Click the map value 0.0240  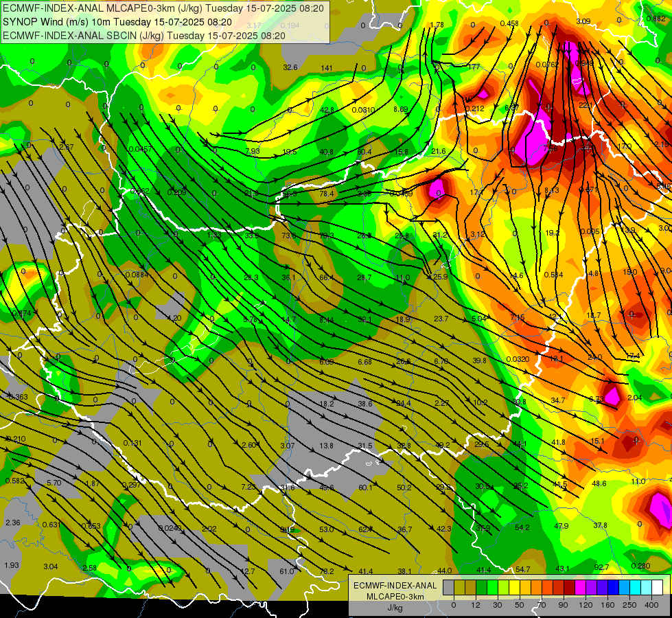click(x=170, y=528)
